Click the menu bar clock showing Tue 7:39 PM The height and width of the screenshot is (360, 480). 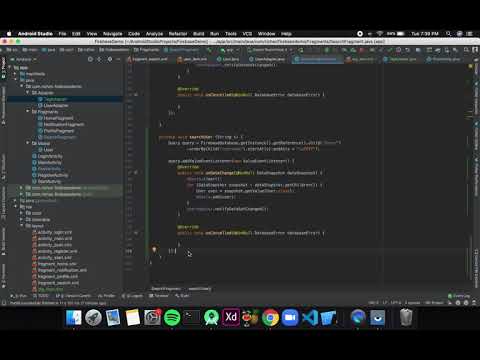425,34
